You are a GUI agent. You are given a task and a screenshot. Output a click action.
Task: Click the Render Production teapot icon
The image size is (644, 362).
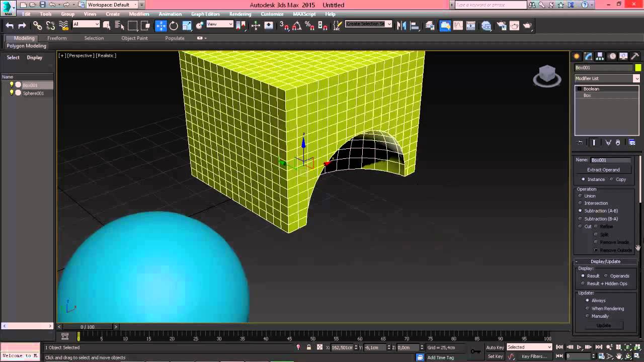(x=527, y=26)
